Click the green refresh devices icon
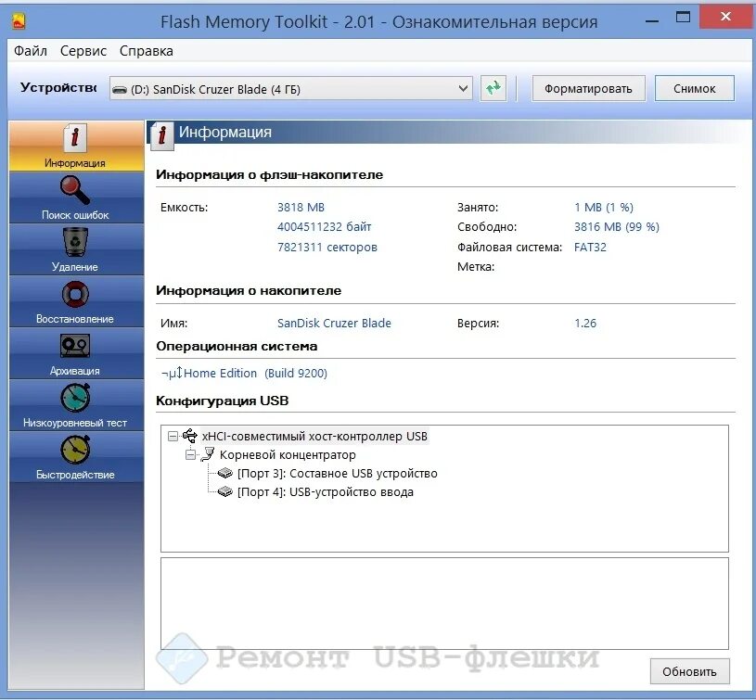Screen dimensions: 756x700 [493, 89]
